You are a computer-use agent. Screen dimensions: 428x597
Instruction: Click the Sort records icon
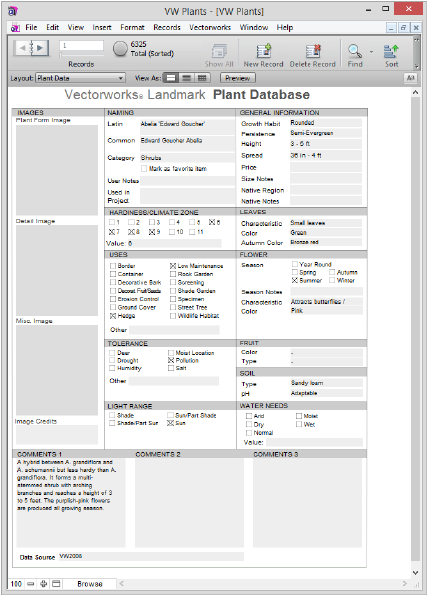coord(391,51)
